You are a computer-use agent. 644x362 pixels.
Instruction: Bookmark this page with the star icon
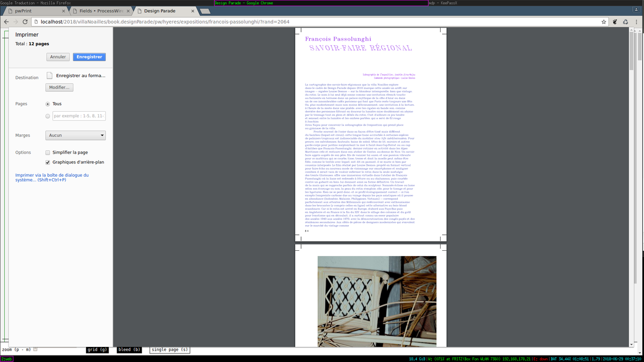point(604,22)
